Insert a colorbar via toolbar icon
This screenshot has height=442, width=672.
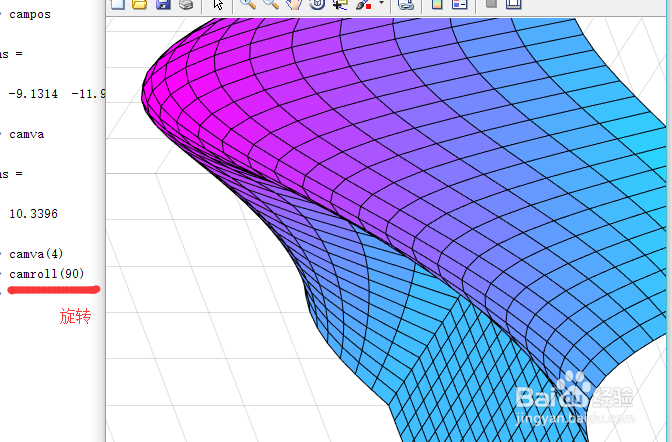pyautogui.click(x=437, y=4)
